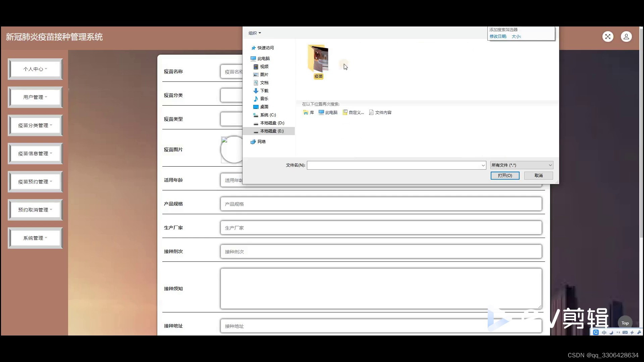Open 图片 folder in sidebar

click(x=264, y=74)
